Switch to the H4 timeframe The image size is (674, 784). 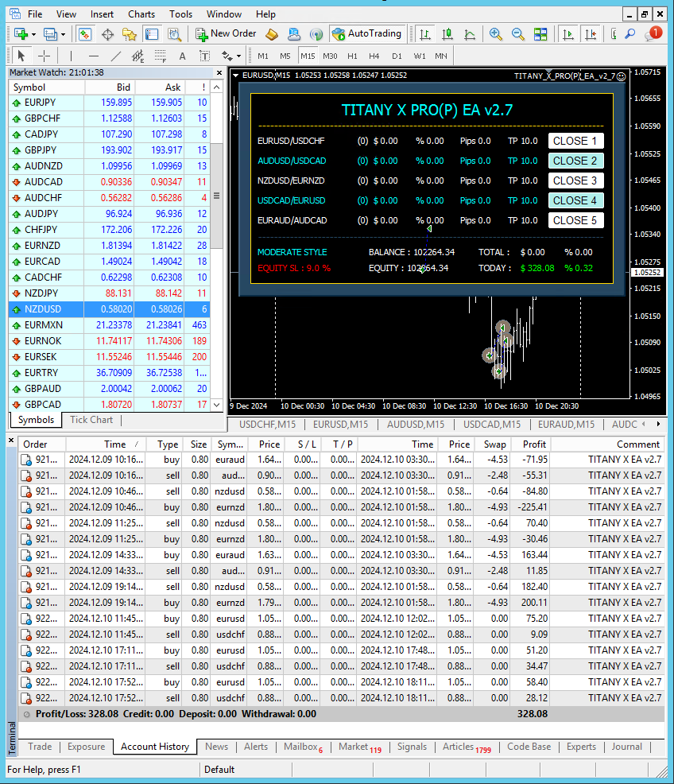(374, 56)
